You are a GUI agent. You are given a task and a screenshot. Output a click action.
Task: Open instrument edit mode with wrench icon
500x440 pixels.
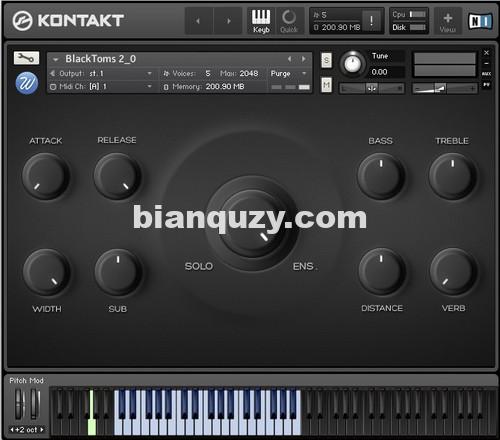(26, 58)
